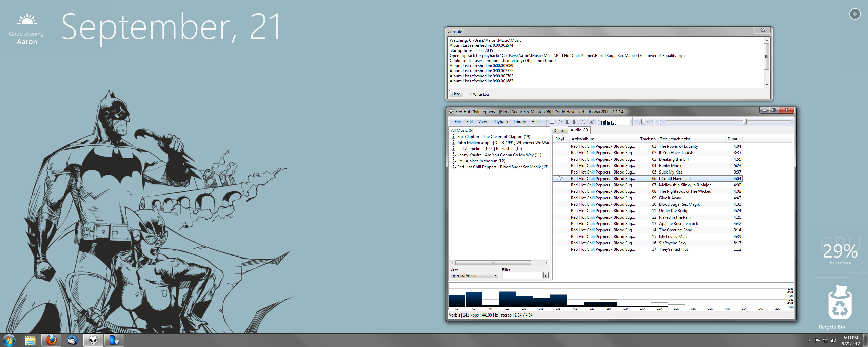Expand the Eric Clapton album node
The image size is (868, 347).
click(x=453, y=137)
